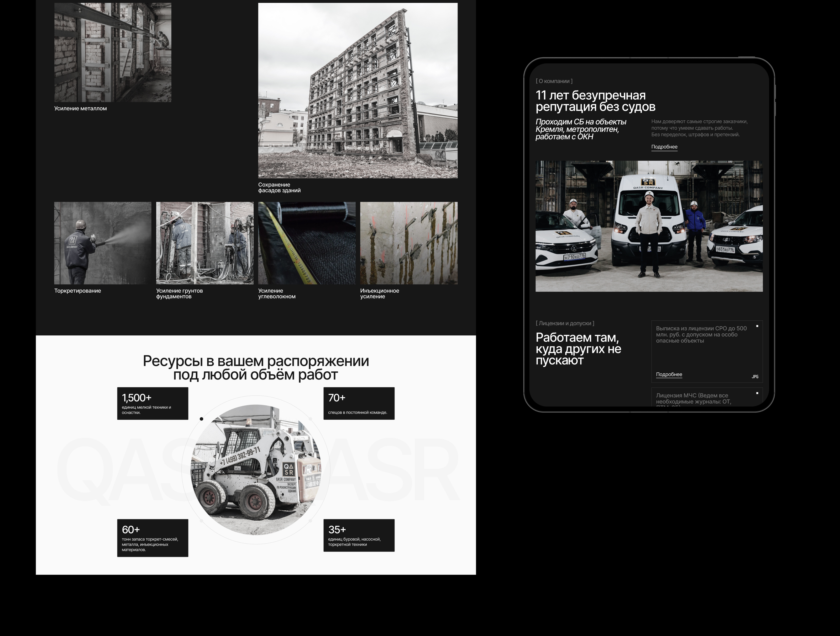Open the Усиление грунтов фундаментов image
The image size is (840, 636).
[205, 243]
